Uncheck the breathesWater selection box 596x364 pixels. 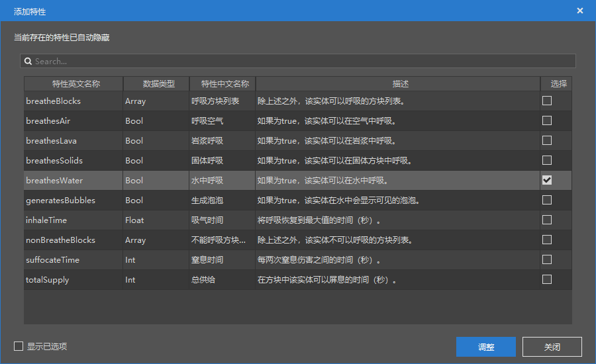[x=546, y=180]
